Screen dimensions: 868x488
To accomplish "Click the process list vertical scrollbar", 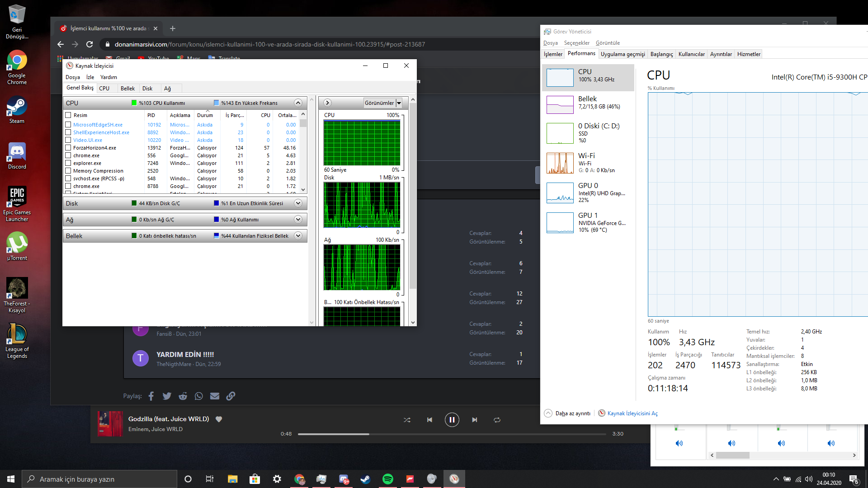I will point(303,152).
